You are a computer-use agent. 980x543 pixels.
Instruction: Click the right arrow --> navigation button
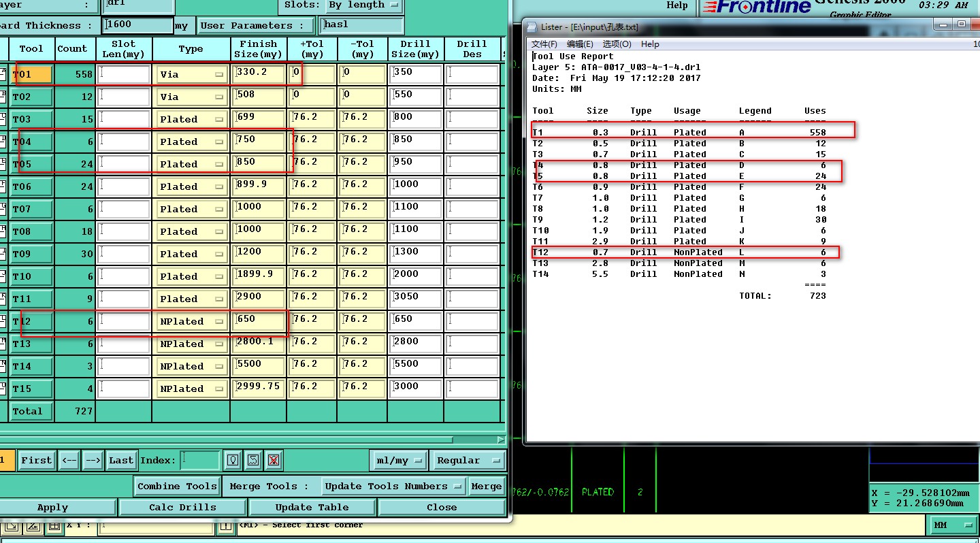(x=93, y=460)
